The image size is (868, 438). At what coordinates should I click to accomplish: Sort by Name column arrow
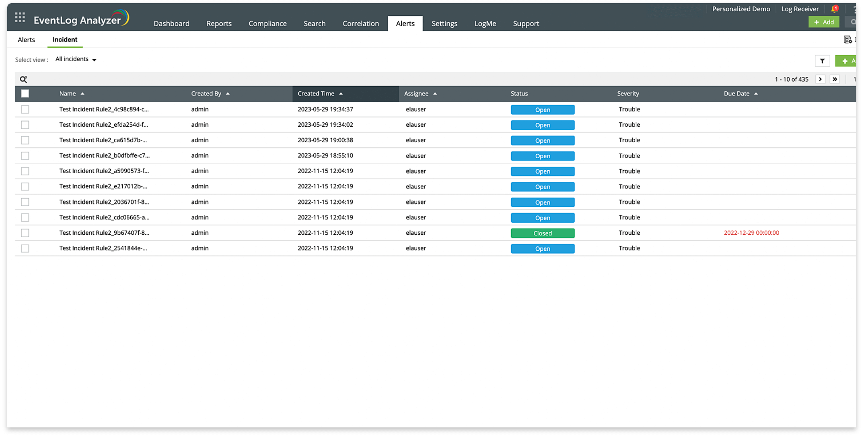click(x=82, y=93)
